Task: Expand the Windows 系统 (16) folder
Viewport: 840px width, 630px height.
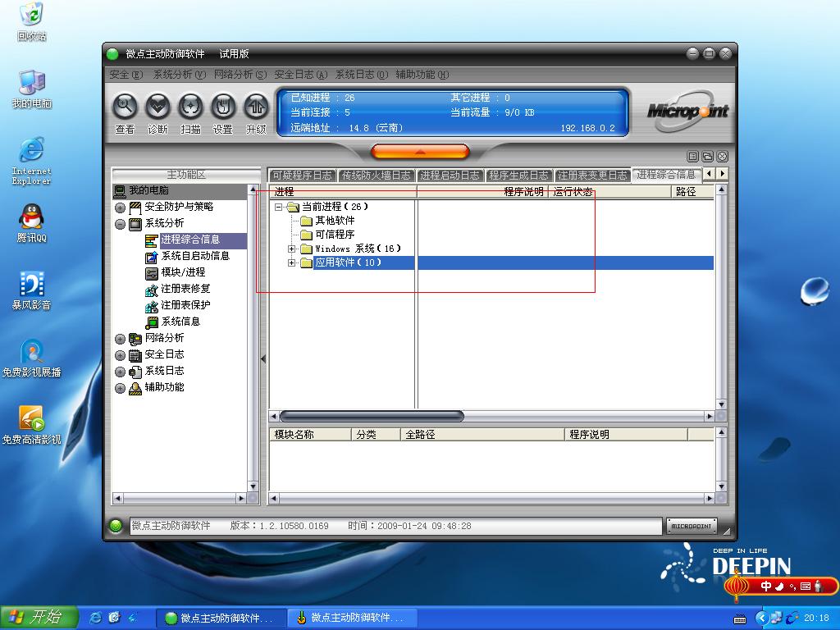Action: tap(291, 249)
